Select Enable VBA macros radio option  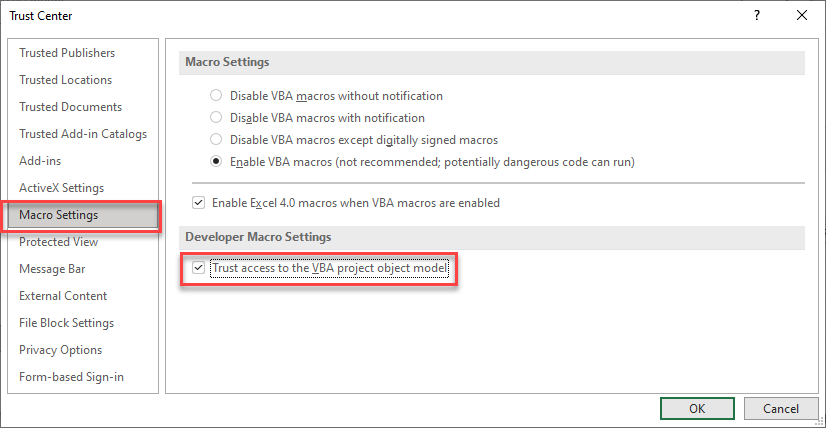pos(216,161)
